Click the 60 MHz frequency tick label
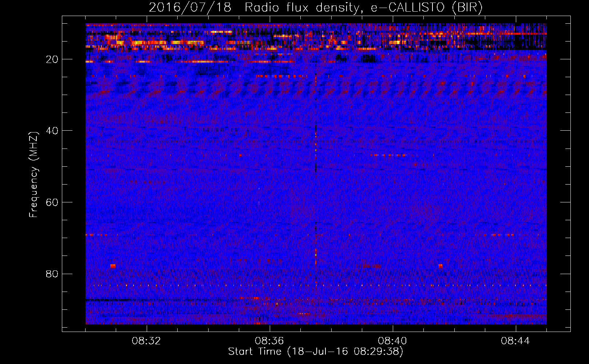 tap(52, 202)
